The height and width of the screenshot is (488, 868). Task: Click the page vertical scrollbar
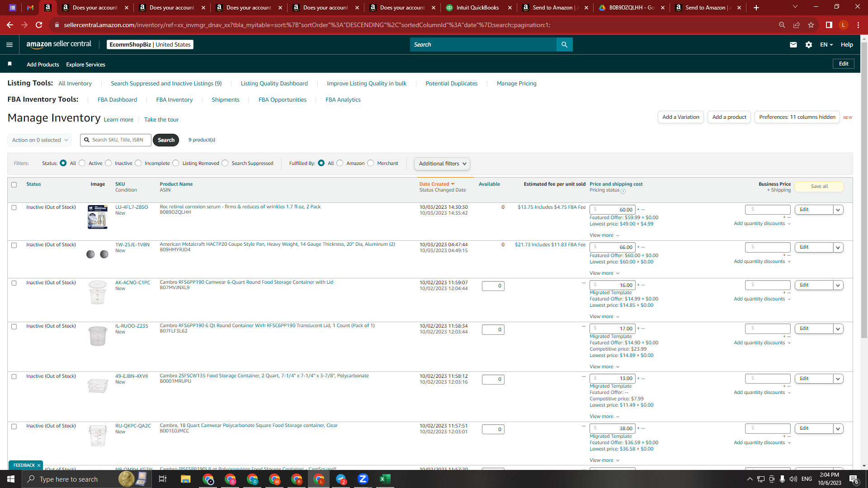(x=864, y=190)
